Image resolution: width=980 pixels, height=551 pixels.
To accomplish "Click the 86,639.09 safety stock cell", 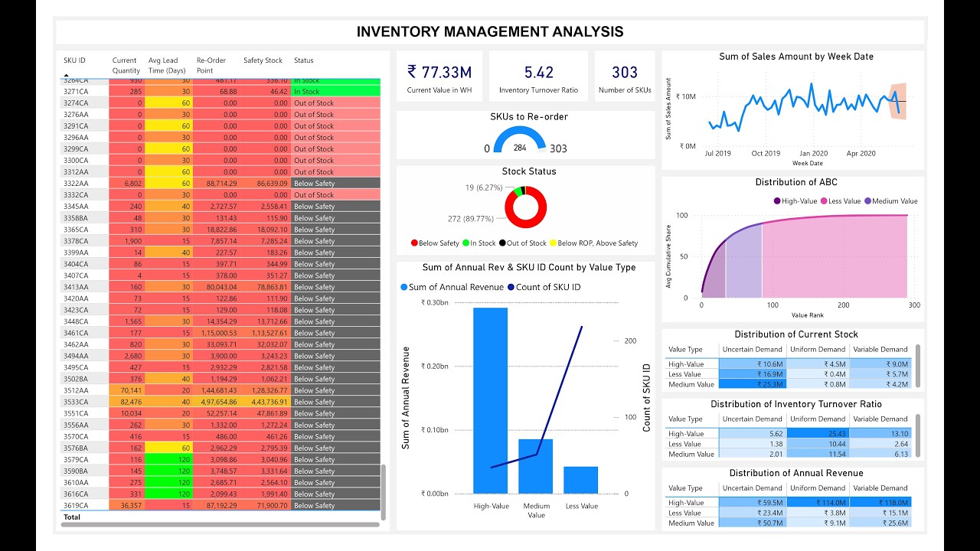I will (266, 183).
